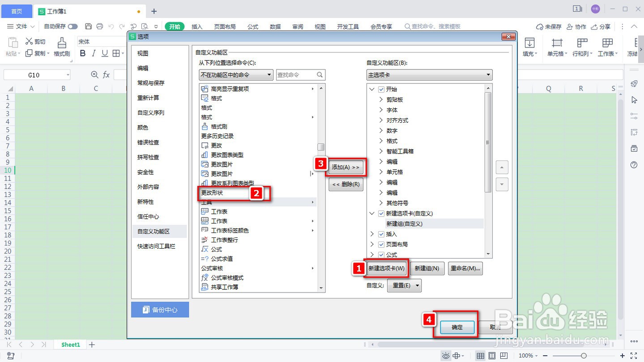The image size is (644, 362).
Task: Switch to the 开发工具 ribbon tab
Action: click(348, 26)
